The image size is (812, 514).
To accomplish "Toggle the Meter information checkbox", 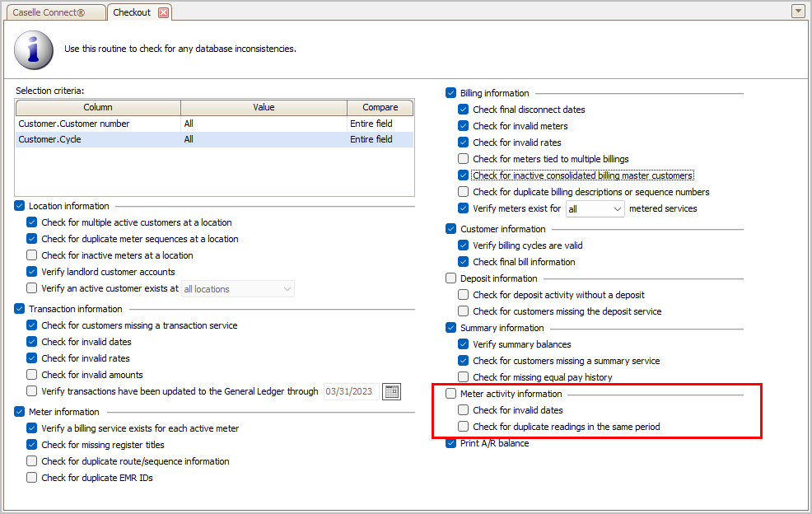I will tap(20, 412).
